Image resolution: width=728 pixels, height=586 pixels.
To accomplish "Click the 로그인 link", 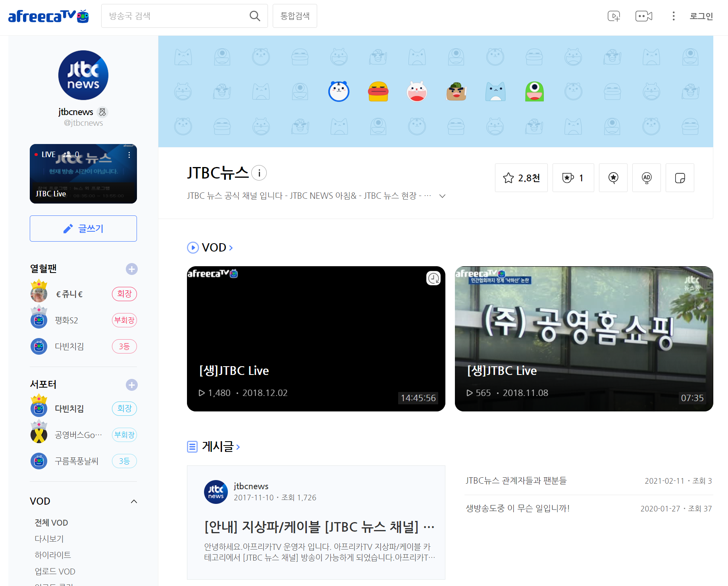I will pos(701,16).
